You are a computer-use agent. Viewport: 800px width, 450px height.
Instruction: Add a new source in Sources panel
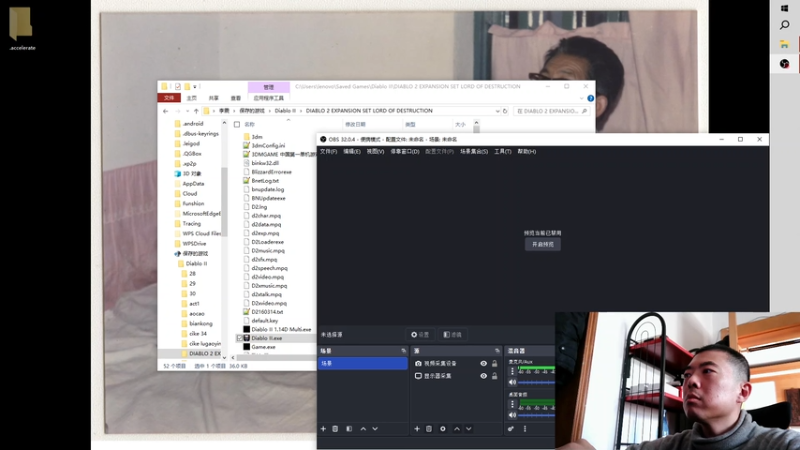(x=417, y=429)
